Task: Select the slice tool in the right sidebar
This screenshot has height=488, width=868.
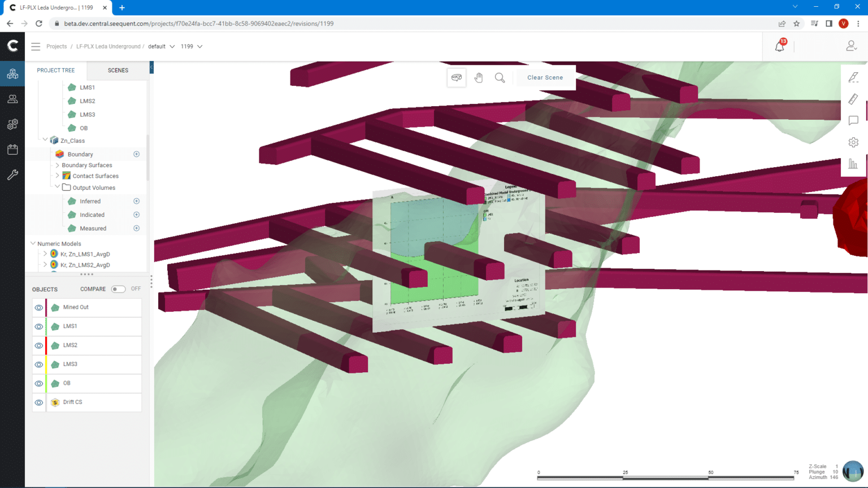Action: click(x=853, y=77)
